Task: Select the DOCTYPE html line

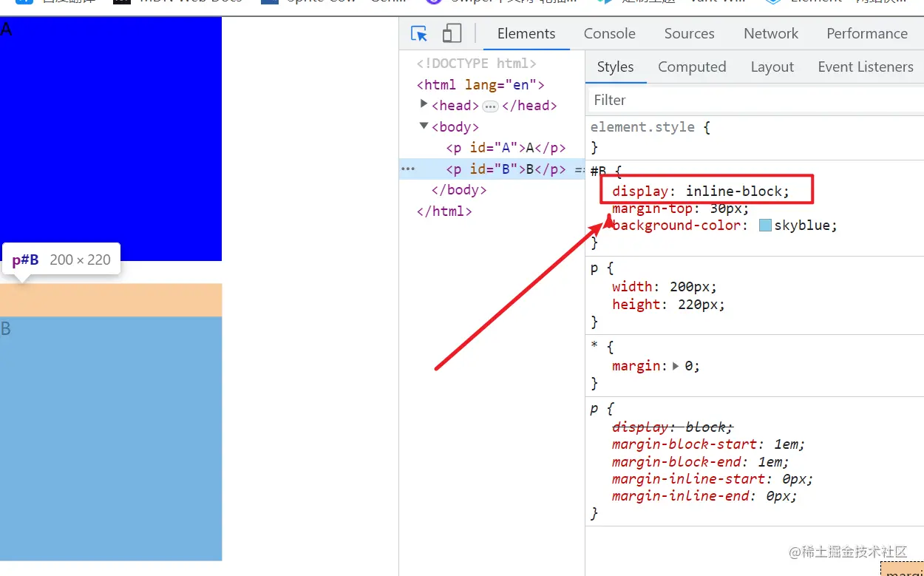Action: click(x=476, y=64)
